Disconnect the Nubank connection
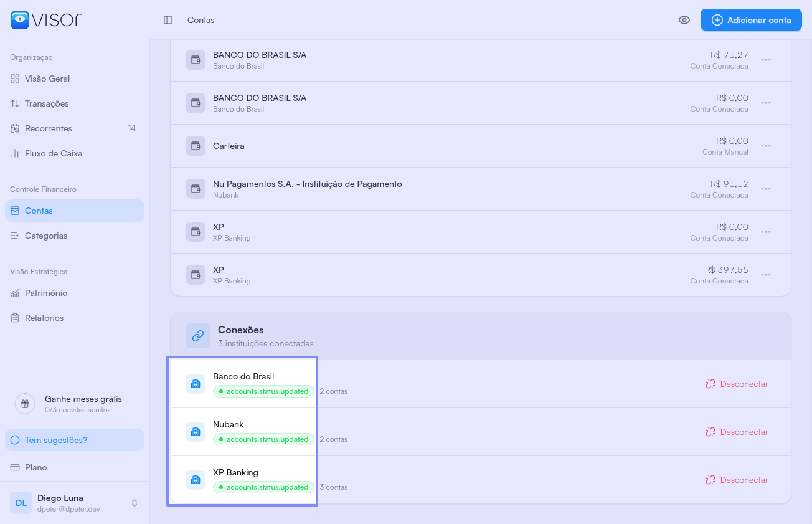The width and height of the screenshot is (812, 524). 737,432
